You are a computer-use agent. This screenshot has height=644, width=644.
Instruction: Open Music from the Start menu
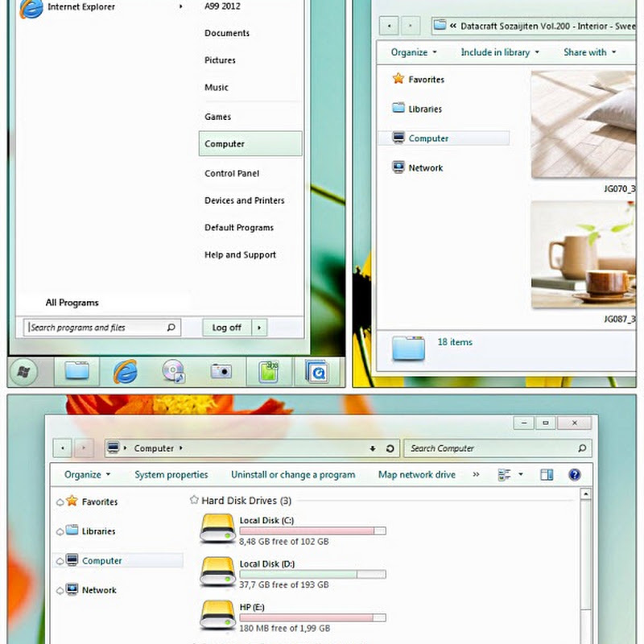(217, 88)
